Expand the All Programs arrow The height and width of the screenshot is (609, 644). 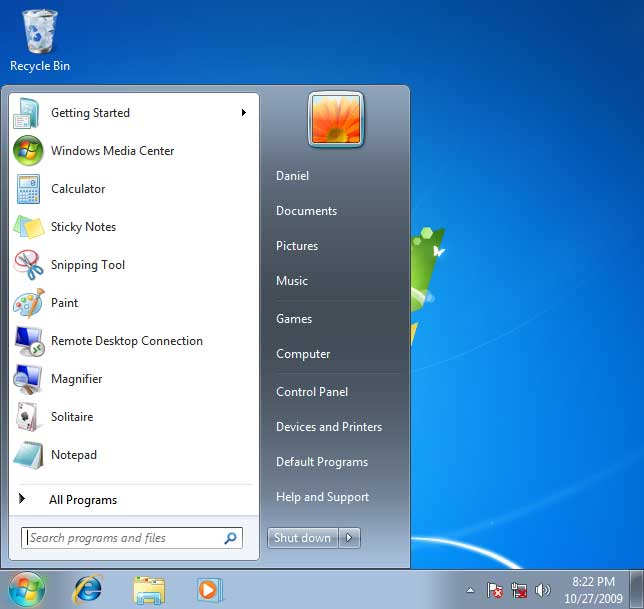22,499
